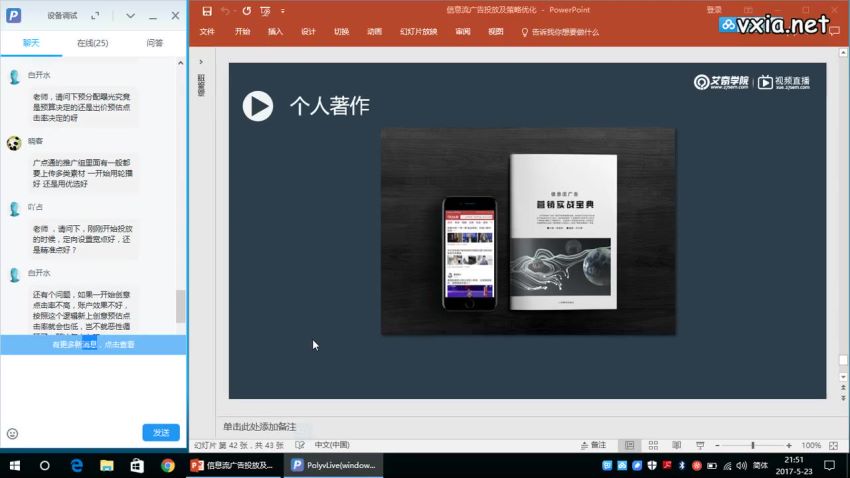Toggle the 备注 notes pane button
The image size is (850, 478).
click(594, 445)
